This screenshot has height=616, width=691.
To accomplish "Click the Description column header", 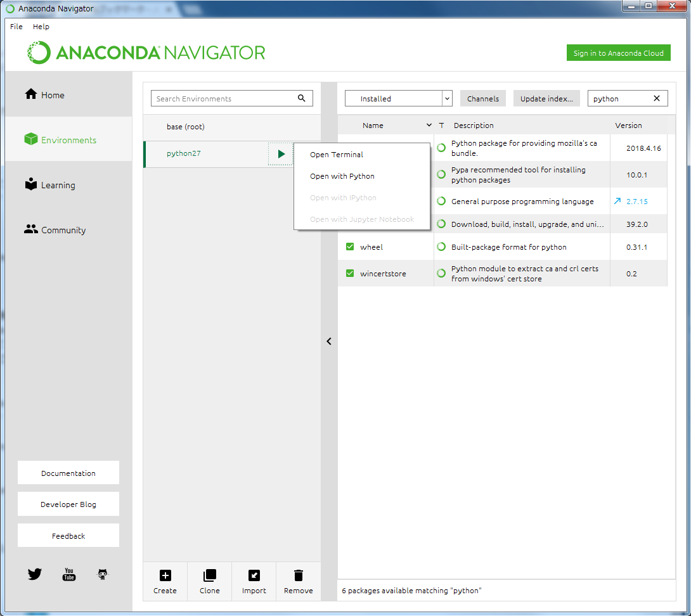I will pos(474,125).
